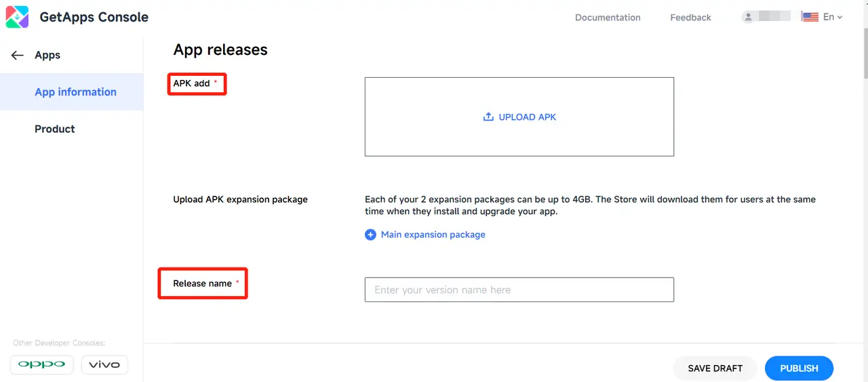Screen dimensions: 868x382
Task: Click the US flag language icon
Action: (x=810, y=17)
